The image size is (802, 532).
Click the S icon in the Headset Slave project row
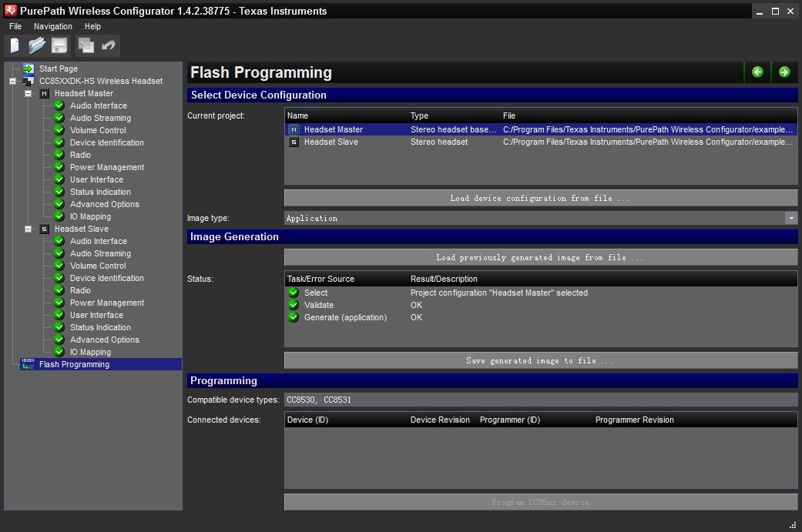click(x=294, y=142)
